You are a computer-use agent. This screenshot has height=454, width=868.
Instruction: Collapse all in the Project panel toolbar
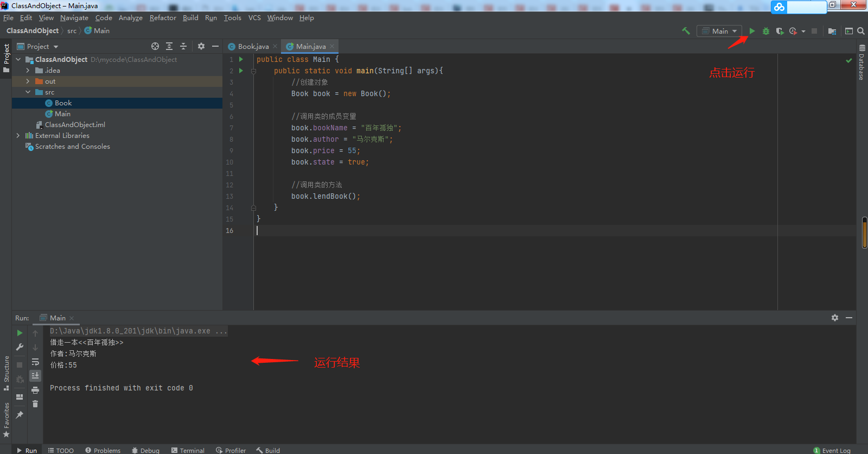183,46
